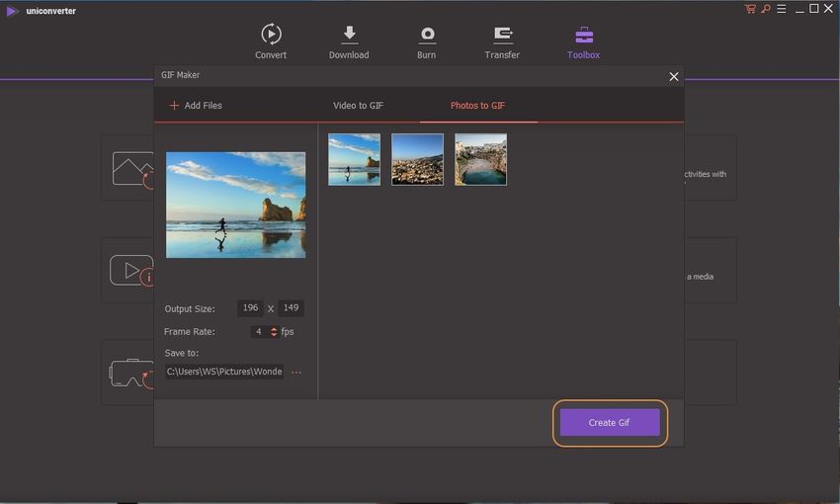Image resolution: width=840 pixels, height=504 pixels.
Task: Select the beach runner photo thumbnail
Action: click(354, 159)
